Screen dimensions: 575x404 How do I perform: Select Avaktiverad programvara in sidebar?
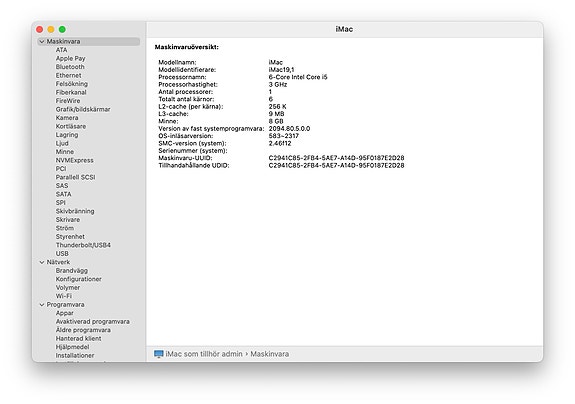tap(92, 322)
